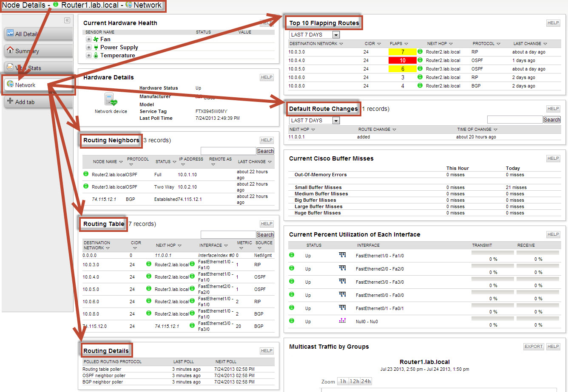The width and height of the screenshot is (568, 392).
Task: Click the Network device hardware icon
Action: coord(111,100)
